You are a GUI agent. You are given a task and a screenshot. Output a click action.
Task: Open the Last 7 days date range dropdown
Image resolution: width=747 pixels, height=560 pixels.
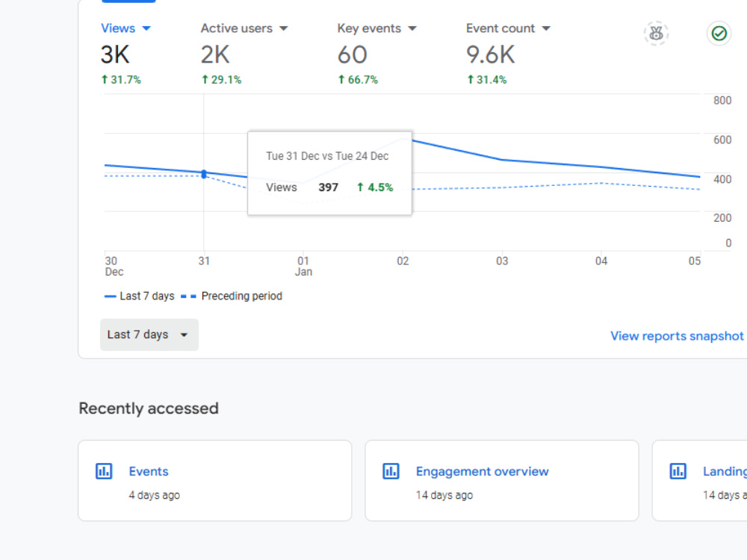pyautogui.click(x=149, y=335)
